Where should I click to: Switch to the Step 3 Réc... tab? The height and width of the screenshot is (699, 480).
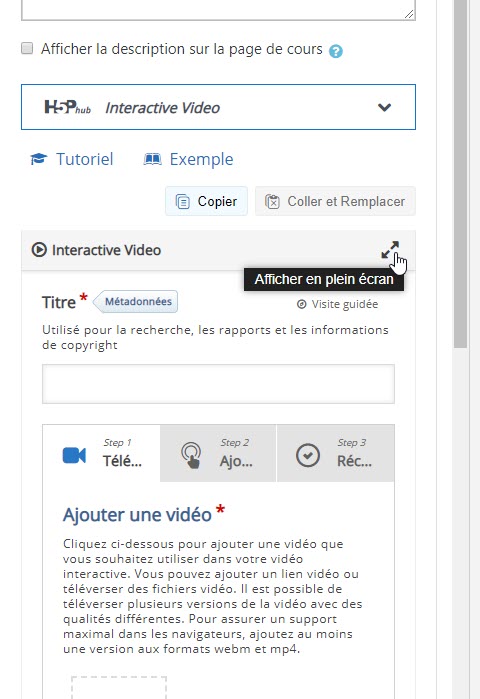coord(336,453)
